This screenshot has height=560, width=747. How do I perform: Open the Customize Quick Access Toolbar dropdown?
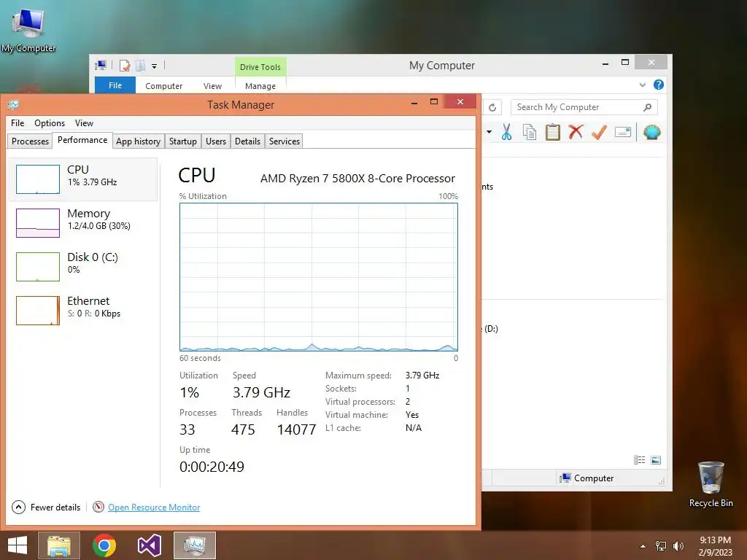tap(155, 66)
